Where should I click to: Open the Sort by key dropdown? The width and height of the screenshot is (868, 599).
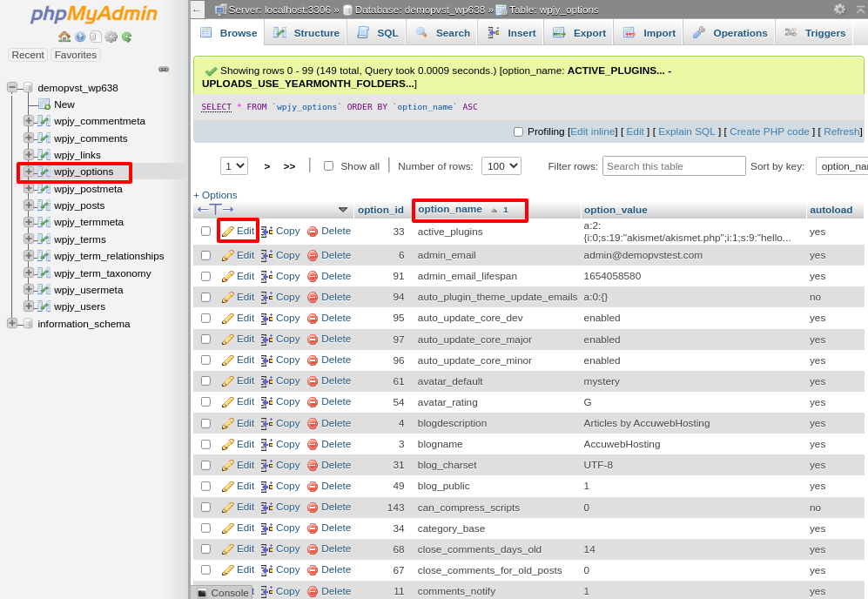point(841,166)
